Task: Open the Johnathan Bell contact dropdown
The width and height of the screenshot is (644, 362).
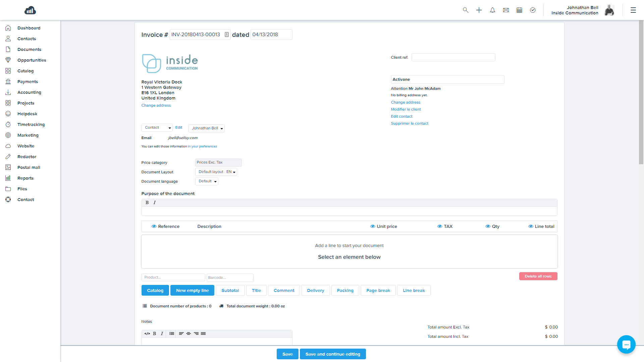Action: (x=206, y=128)
